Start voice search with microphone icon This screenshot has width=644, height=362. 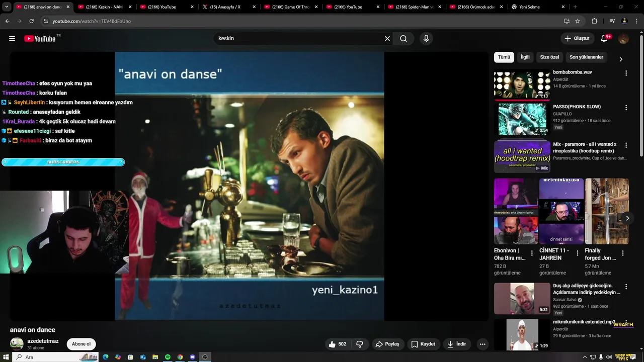(426, 39)
